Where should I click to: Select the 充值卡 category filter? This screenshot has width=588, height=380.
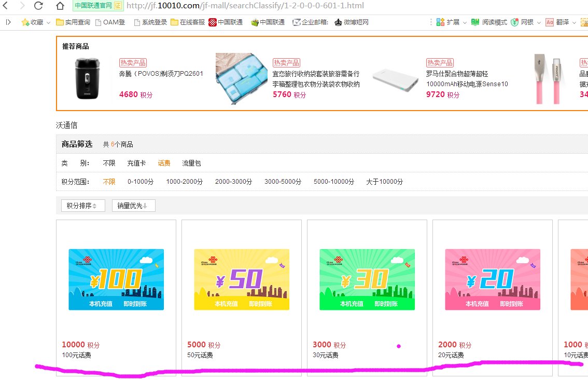[x=136, y=162]
